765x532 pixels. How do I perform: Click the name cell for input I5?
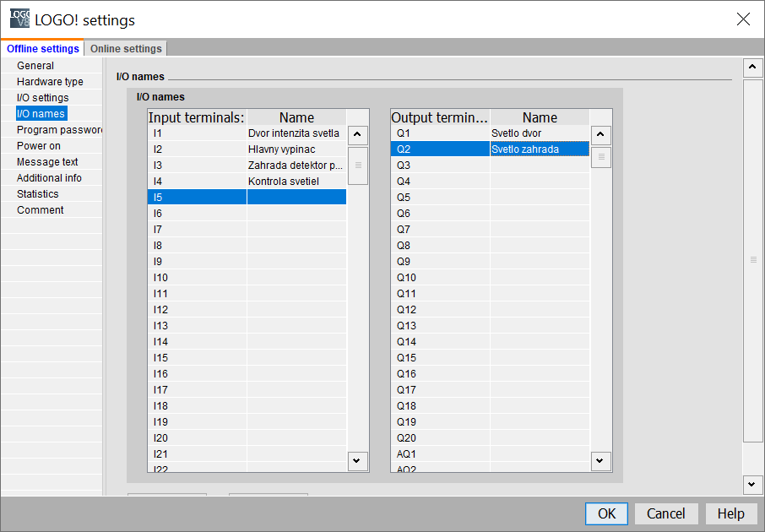[x=296, y=198]
